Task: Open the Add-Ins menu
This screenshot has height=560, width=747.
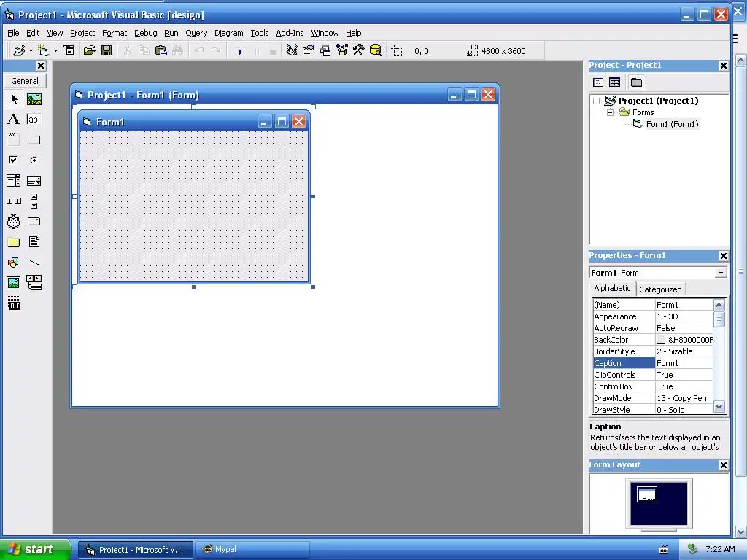Action: (x=290, y=33)
